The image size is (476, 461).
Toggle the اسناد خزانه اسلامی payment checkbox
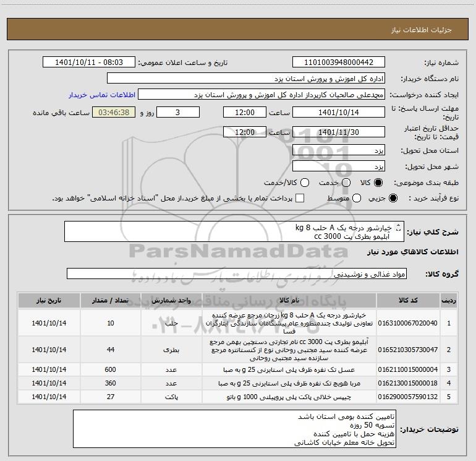[300, 198]
